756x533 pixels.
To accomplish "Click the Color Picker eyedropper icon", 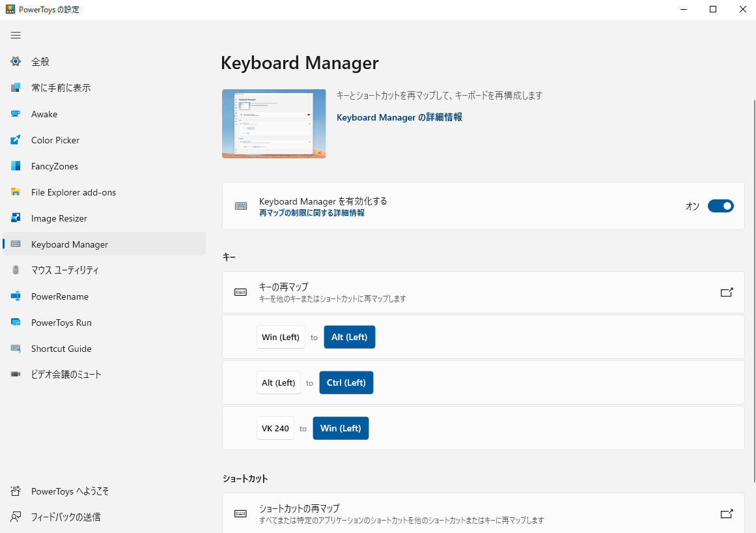I will coord(16,140).
